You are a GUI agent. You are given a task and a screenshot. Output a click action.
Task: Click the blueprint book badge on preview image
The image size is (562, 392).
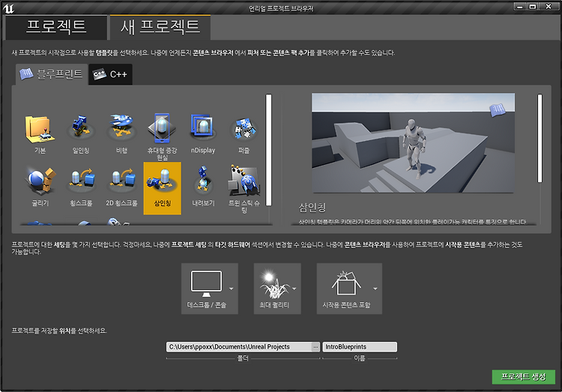497,109
